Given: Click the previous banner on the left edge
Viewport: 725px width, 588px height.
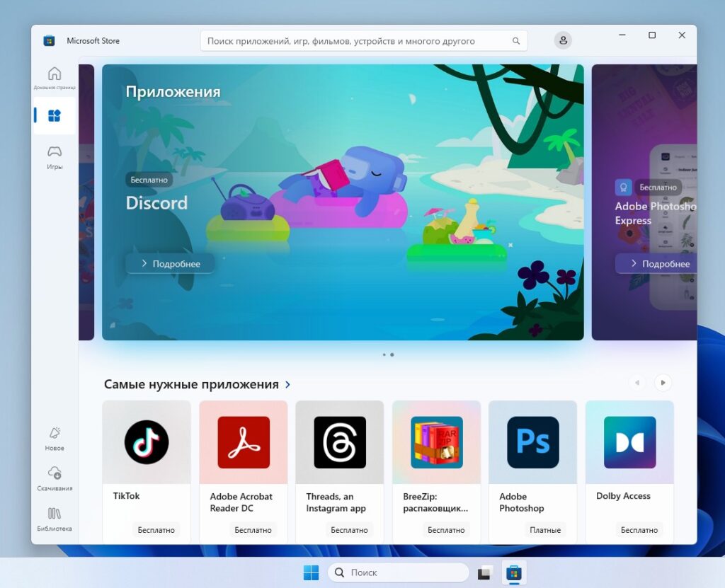Looking at the screenshot, I should (x=86, y=202).
